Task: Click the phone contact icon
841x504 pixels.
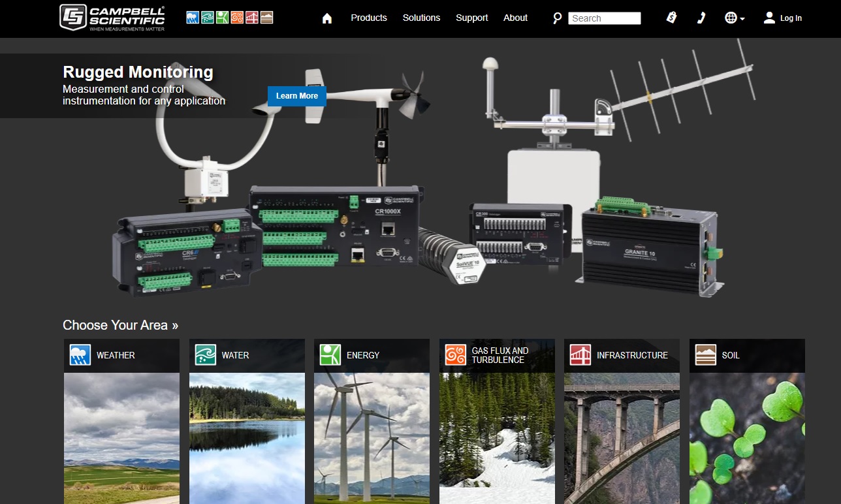Action: click(701, 18)
